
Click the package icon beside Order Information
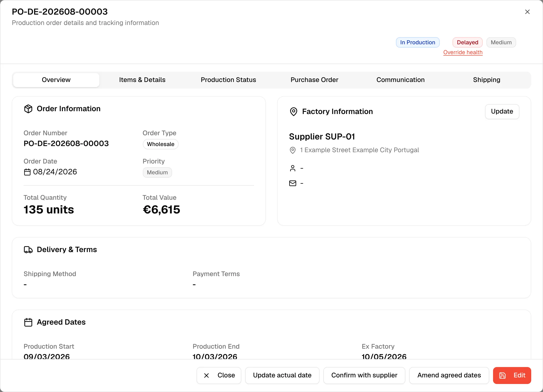coord(28,109)
